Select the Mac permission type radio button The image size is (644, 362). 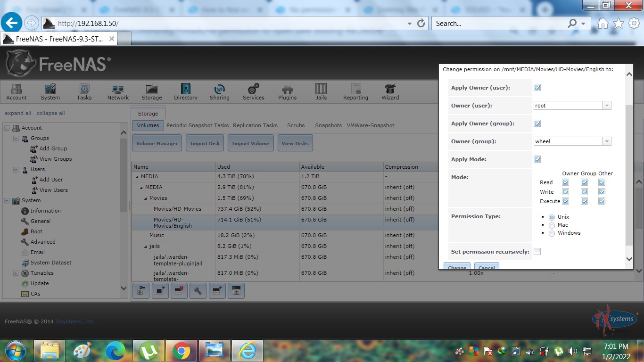[552, 225]
